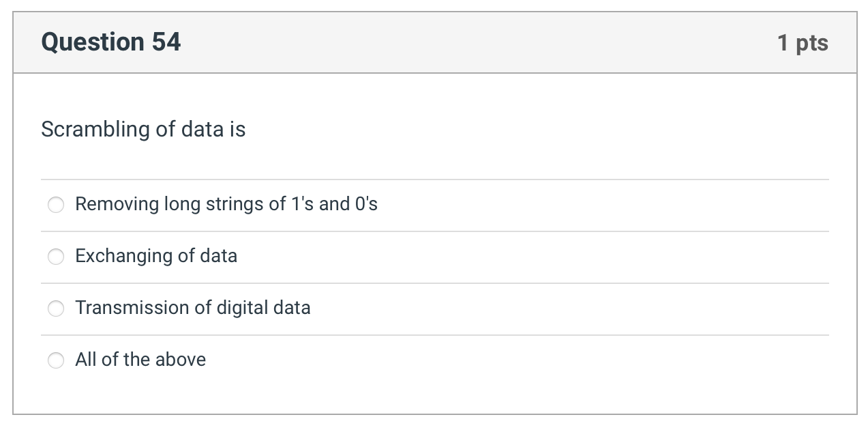Image resolution: width=868 pixels, height=430 pixels.
Task: Click the All of the above answer text
Action: point(140,360)
